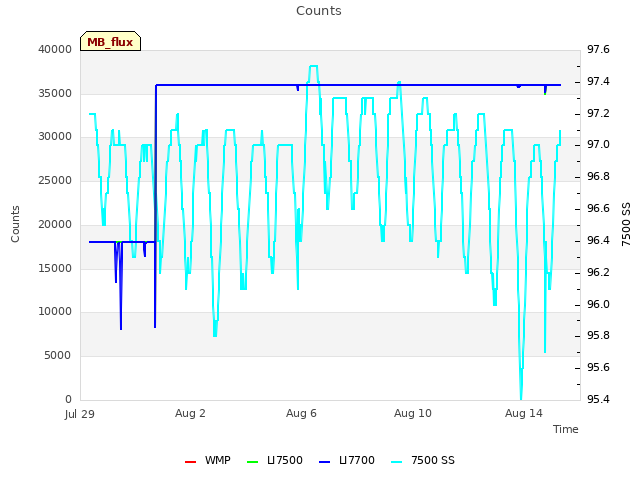Toggle the WMP series in legend

pyautogui.click(x=207, y=460)
